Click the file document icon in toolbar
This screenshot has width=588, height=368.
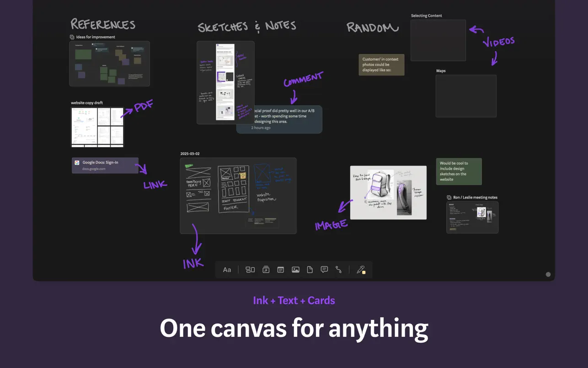[310, 270]
